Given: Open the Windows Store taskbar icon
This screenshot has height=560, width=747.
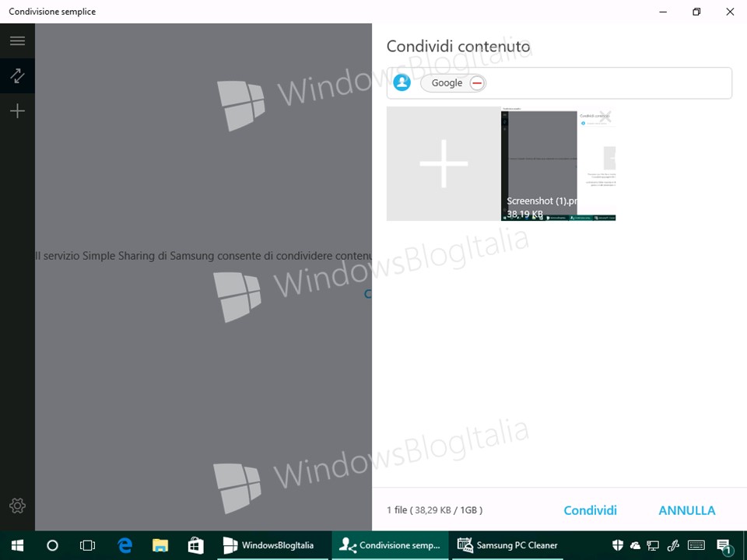Looking at the screenshot, I should (195, 545).
